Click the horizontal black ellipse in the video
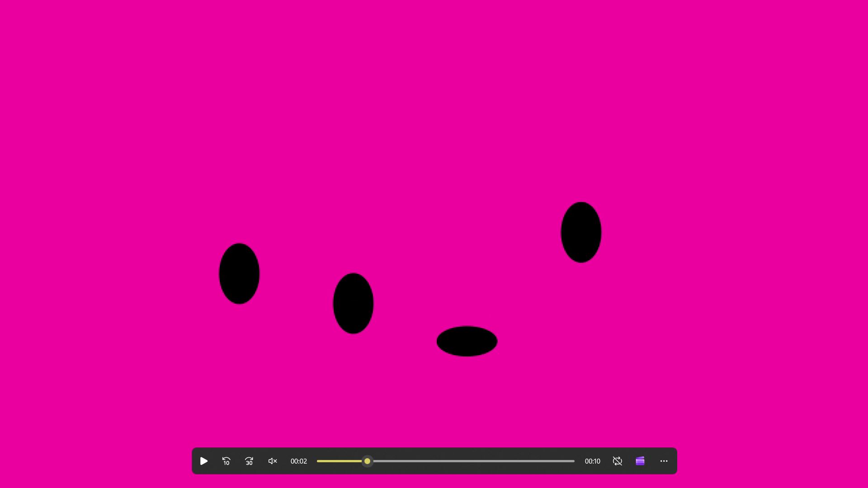Viewport: 868px width, 488px height. pos(467,341)
